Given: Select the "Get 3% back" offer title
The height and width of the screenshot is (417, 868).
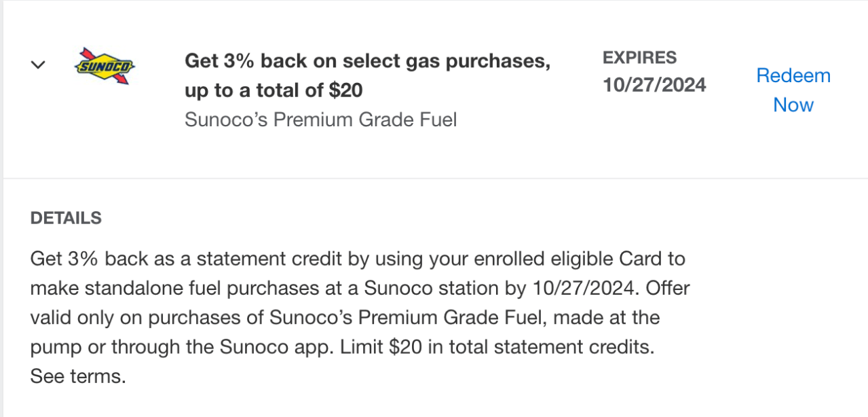Looking at the screenshot, I should [366, 61].
